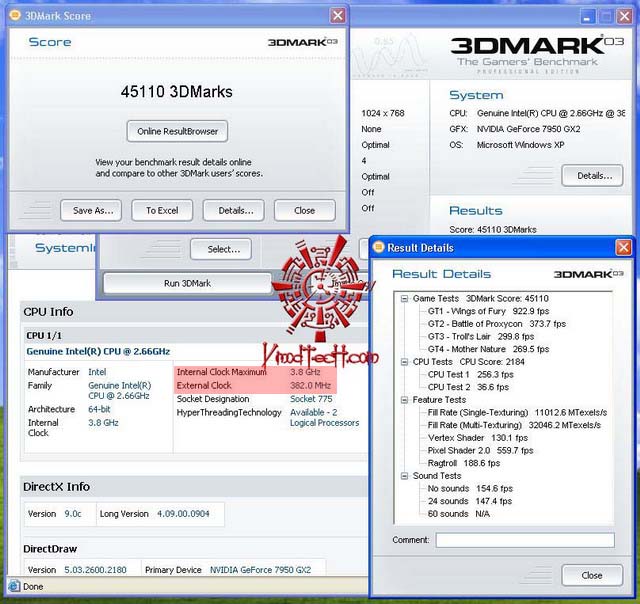Select Fill Rate (Multi-Texturing) row
The height and width of the screenshot is (604, 640).
[x=514, y=425]
